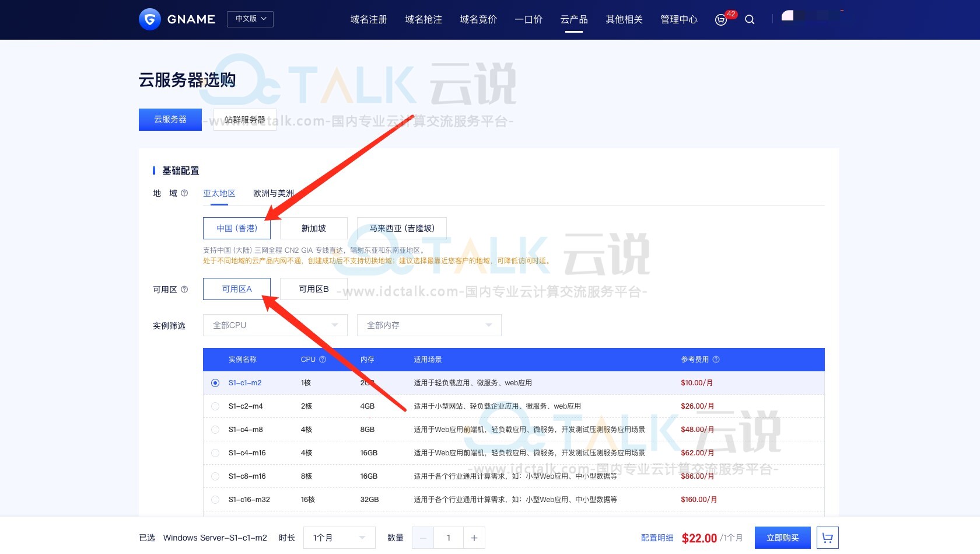The image size is (980, 554).
Task: Open the 配置明细 link
Action: (x=657, y=538)
